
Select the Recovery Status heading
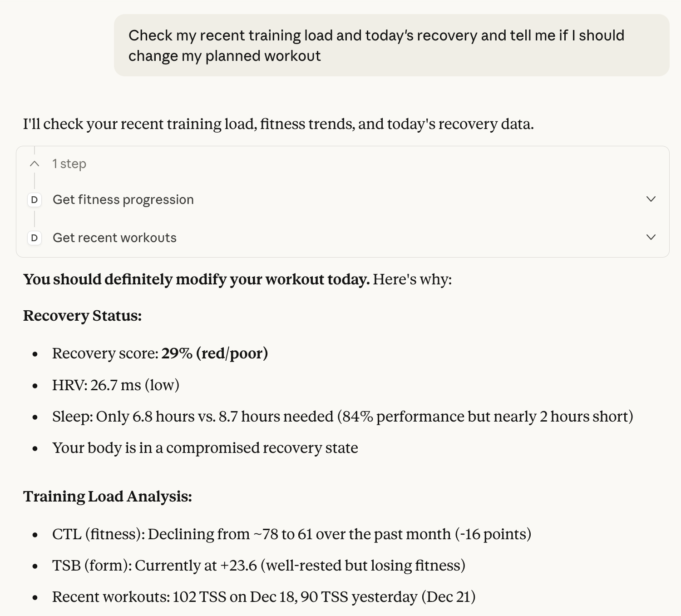(x=82, y=316)
